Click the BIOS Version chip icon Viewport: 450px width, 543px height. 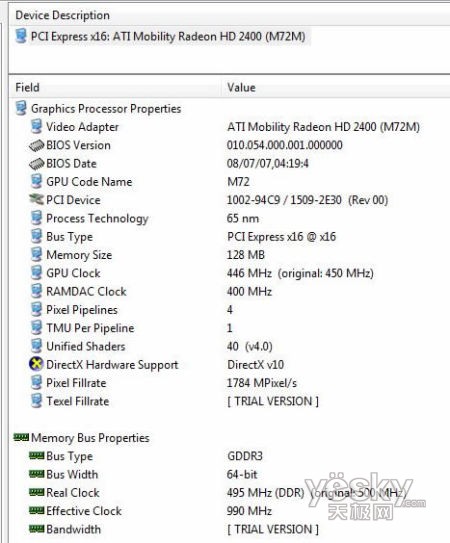point(36,145)
